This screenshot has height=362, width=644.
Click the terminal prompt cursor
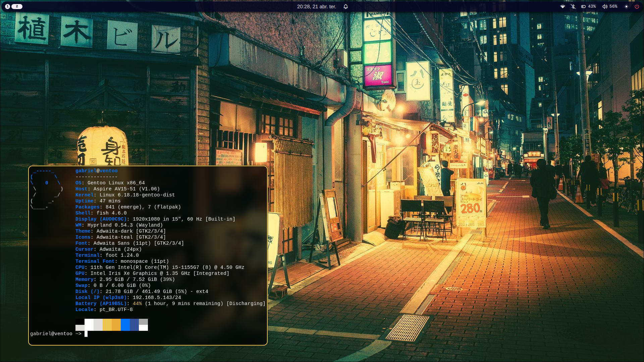pyautogui.click(x=86, y=334)
